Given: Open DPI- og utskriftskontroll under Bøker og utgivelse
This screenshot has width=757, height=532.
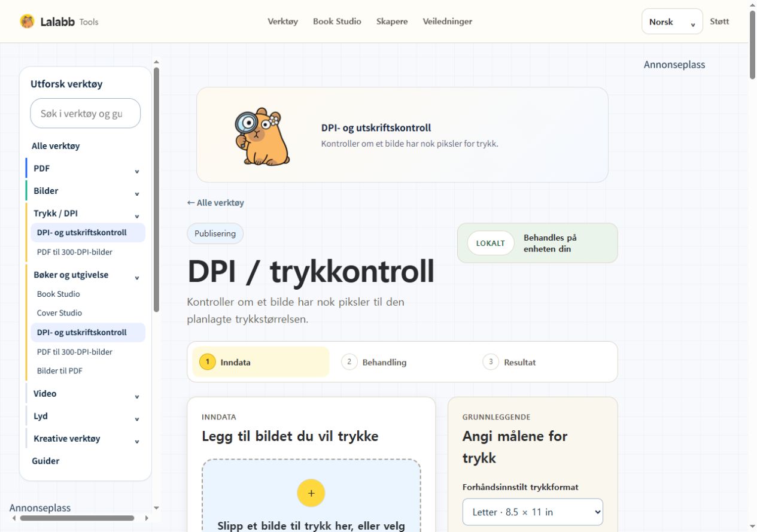Looking at the screenshot, I should 88,333.
